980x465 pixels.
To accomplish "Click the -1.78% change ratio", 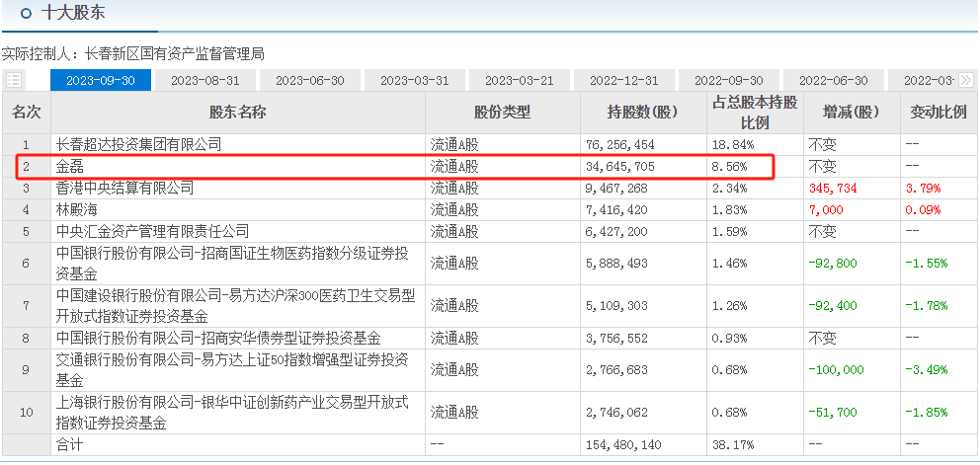I will click(927, 306).
